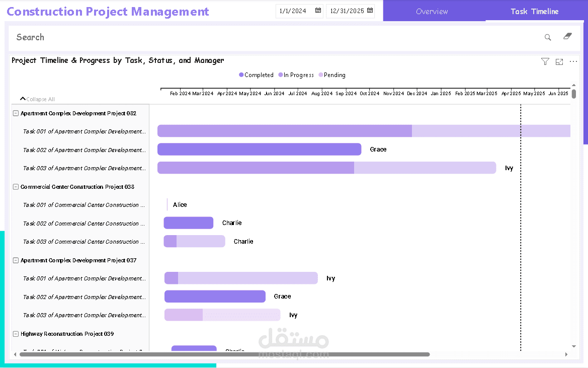Screen dimensions: 588x368
Task: Collapse Highway Reconstruction Project 039 group
Action: [x=16, y=334]
